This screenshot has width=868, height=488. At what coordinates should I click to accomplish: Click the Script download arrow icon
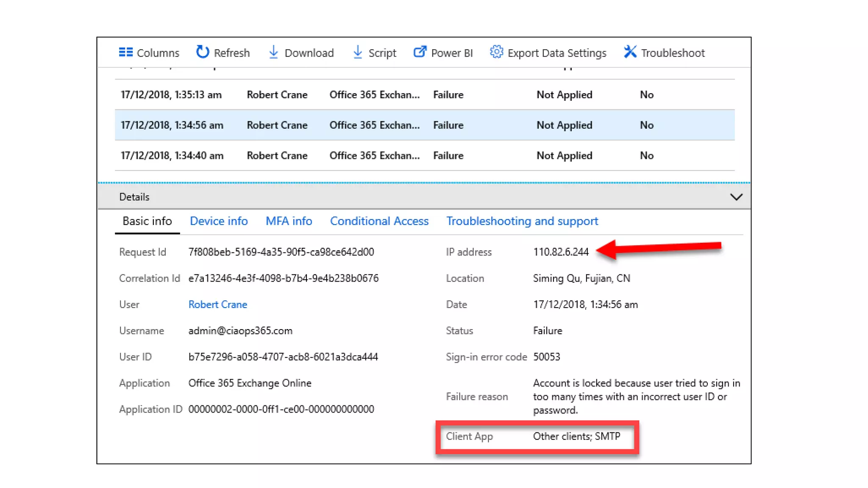click(x=358, y=52)
